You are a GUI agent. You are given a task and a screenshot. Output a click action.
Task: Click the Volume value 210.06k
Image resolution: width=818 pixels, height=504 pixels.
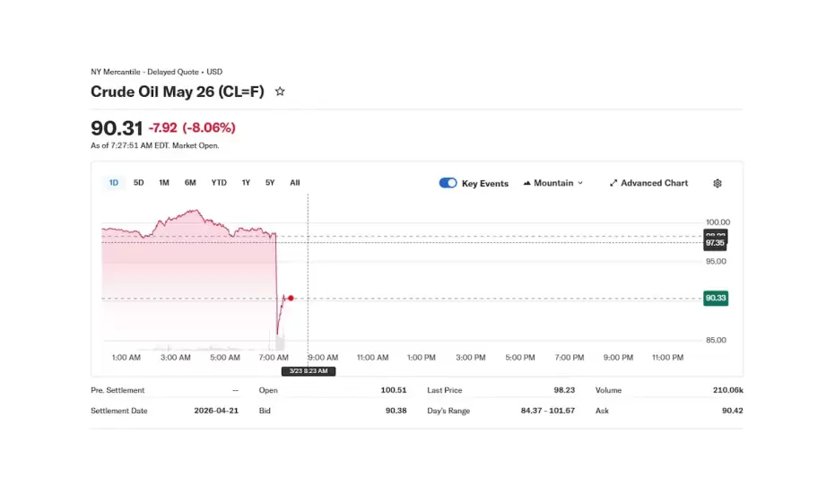coord(727,390)
